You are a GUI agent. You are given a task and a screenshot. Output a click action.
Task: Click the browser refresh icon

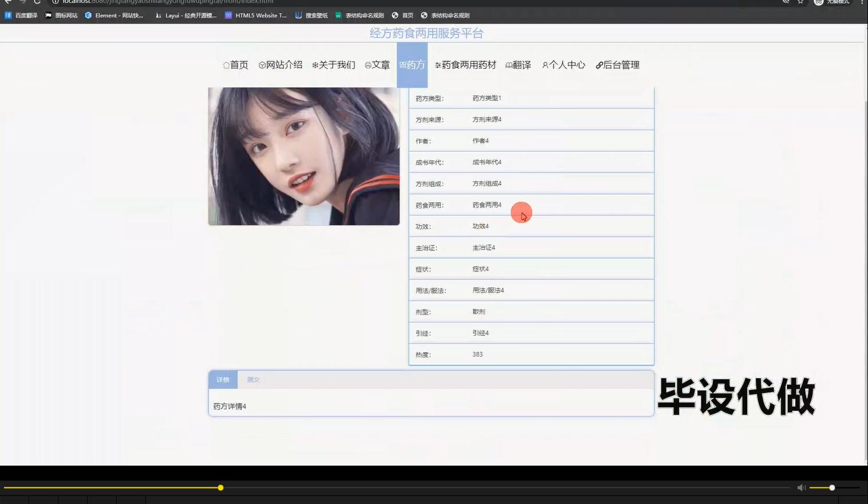[37, 2]
